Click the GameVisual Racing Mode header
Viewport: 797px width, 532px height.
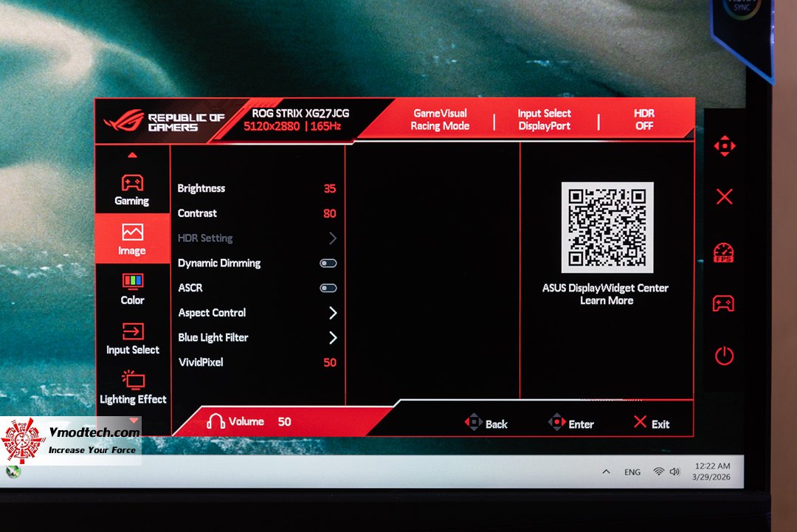[x=440, y=120]
